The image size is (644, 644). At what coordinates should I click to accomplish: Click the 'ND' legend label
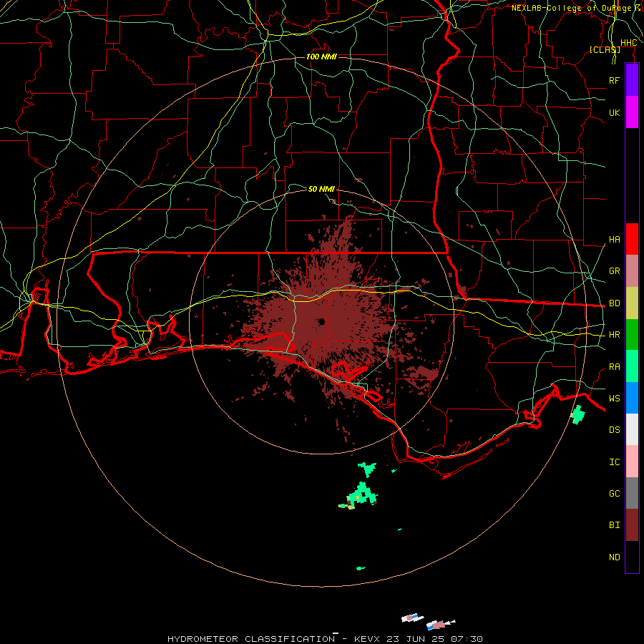(x=614, y=557)
